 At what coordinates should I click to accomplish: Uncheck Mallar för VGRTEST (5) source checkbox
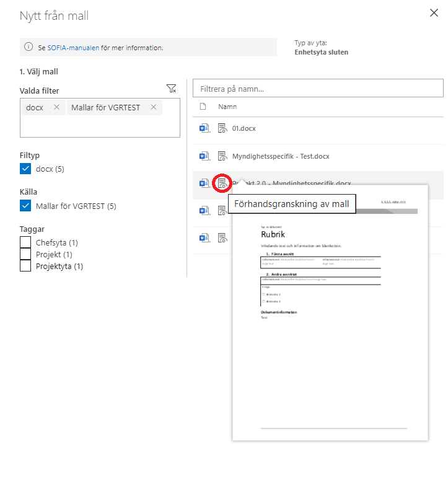[x=25, y=206]
